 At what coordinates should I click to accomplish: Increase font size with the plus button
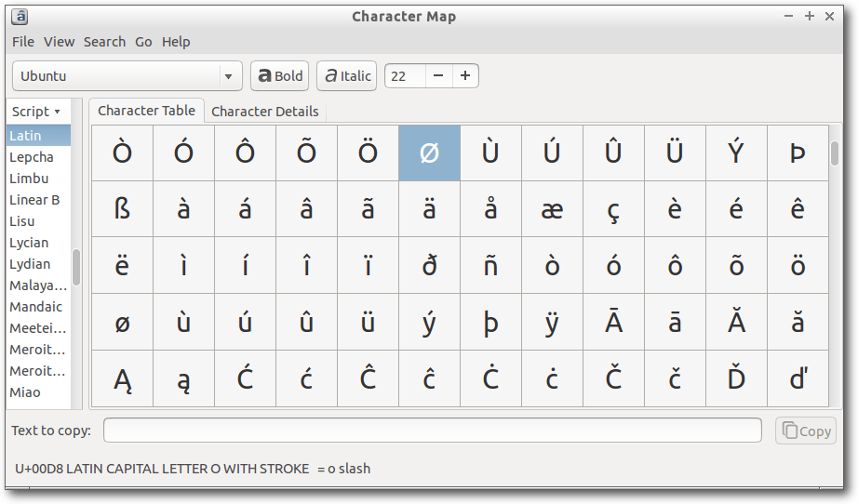[465, 75]
